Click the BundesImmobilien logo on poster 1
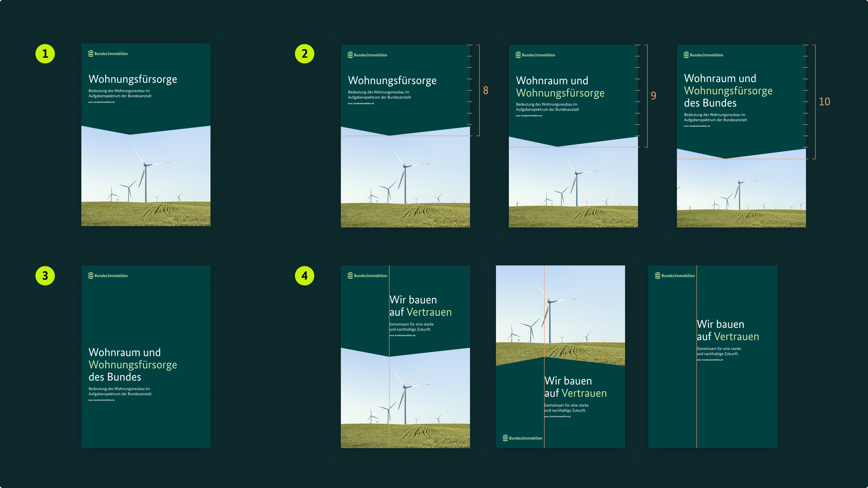Viewport: 868px width, 488px height. click(108, 53)
